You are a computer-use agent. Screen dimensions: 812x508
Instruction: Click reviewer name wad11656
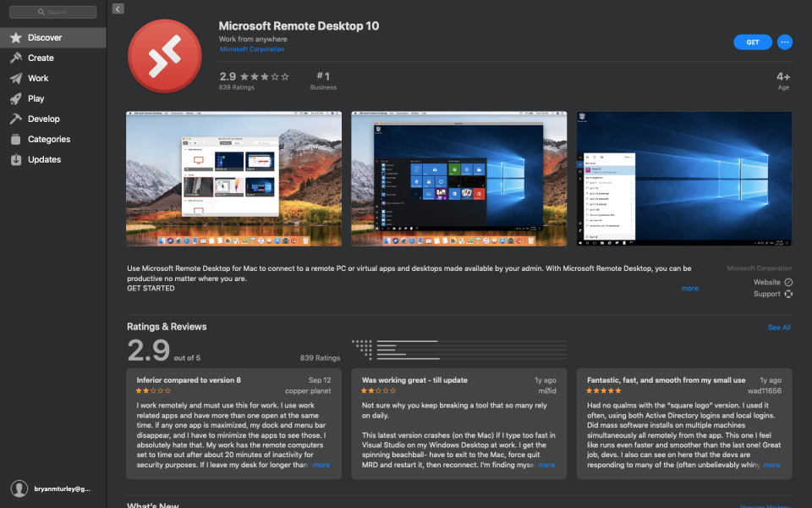click(765, 391)
